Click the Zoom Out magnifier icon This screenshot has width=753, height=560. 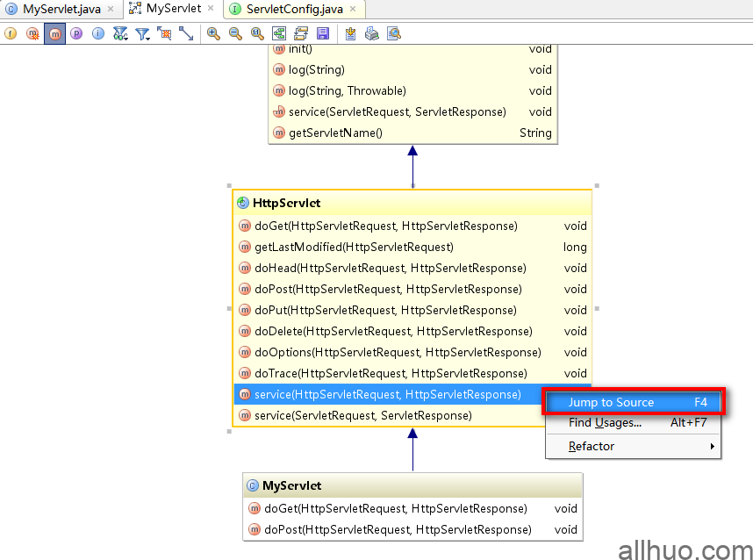pos(235,33)
